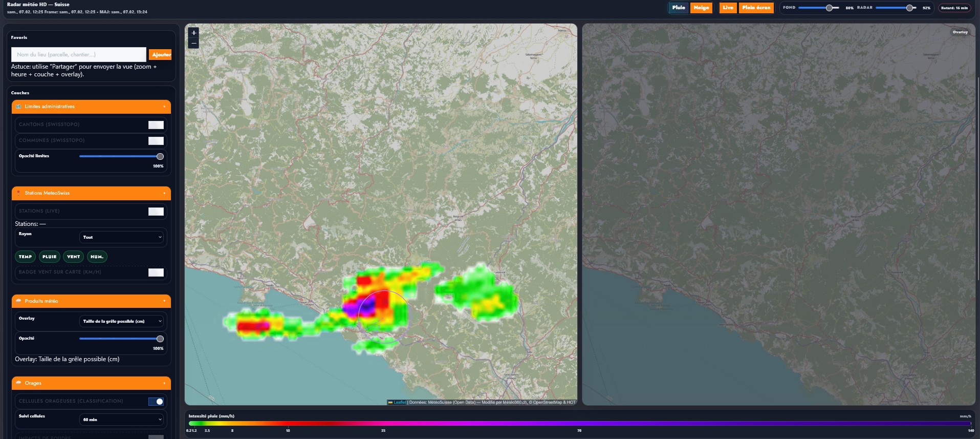This screenshot has height=439, width=980.
Task: Click the RADAR opacity slider
Action: [x=896, y=8]
